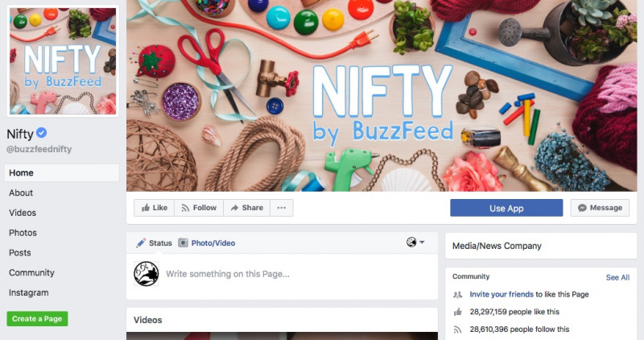Image resolution: width=644 pixels, height=340 pixels.
Task: Click the Photo/Video camera icon
Action: point(183,243)
